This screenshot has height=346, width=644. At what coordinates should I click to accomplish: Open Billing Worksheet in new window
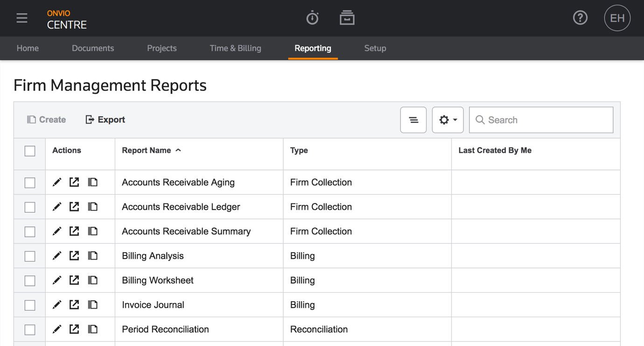pyautogui.click(x=74, y=280)
